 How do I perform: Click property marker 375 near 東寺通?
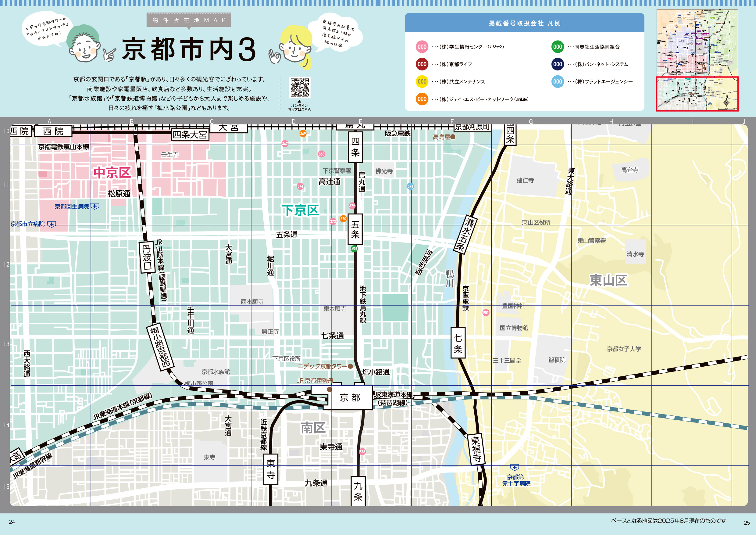[x=362, y=453]
